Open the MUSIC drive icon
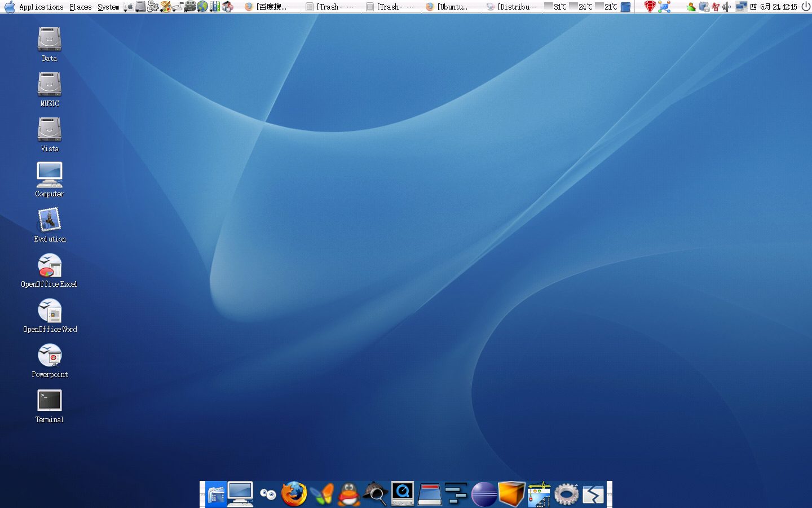This screenshot has width=812, height=508. 50,89
